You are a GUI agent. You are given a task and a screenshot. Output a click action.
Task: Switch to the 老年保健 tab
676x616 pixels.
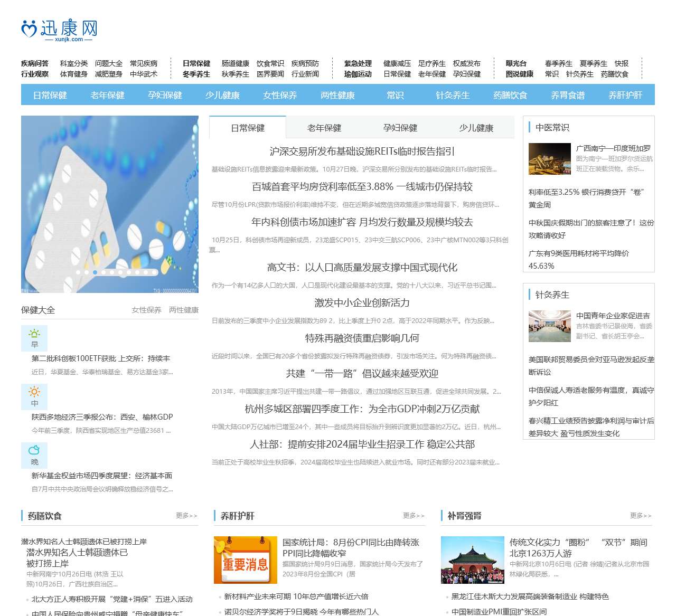(324, 128)
